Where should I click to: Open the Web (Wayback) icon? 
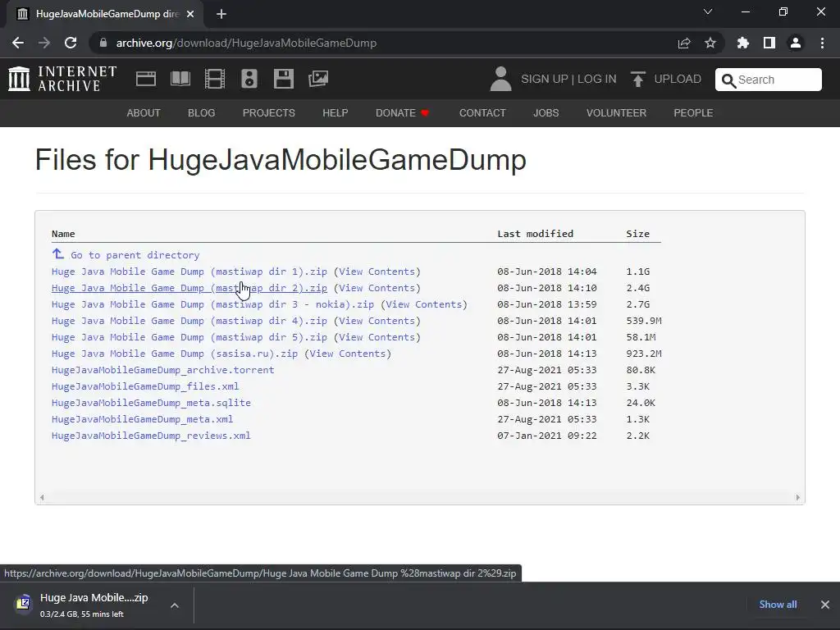[146, 79]
